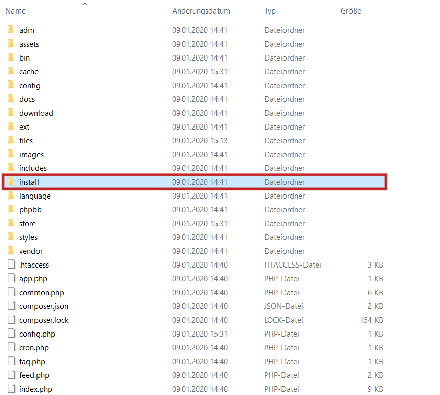Screen dimensions: 440x395
Task: Click the 3 KB size of .htaccess
Action: coord(375,265)
